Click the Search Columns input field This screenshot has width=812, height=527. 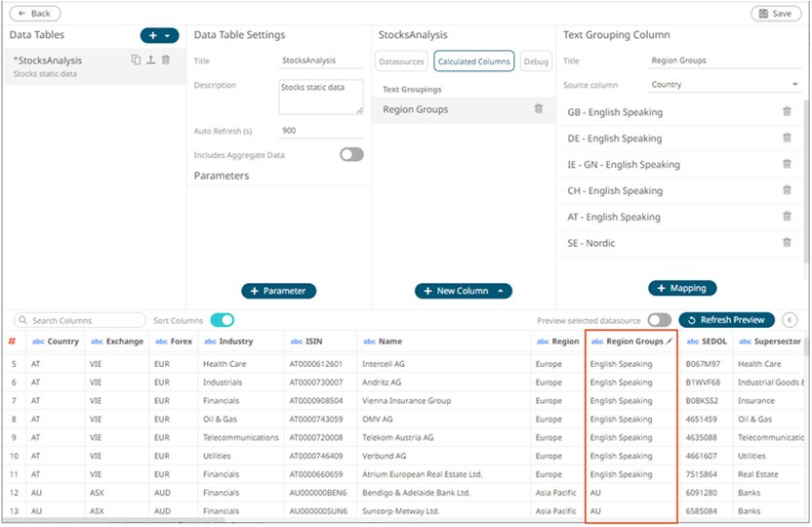point(82,320)
